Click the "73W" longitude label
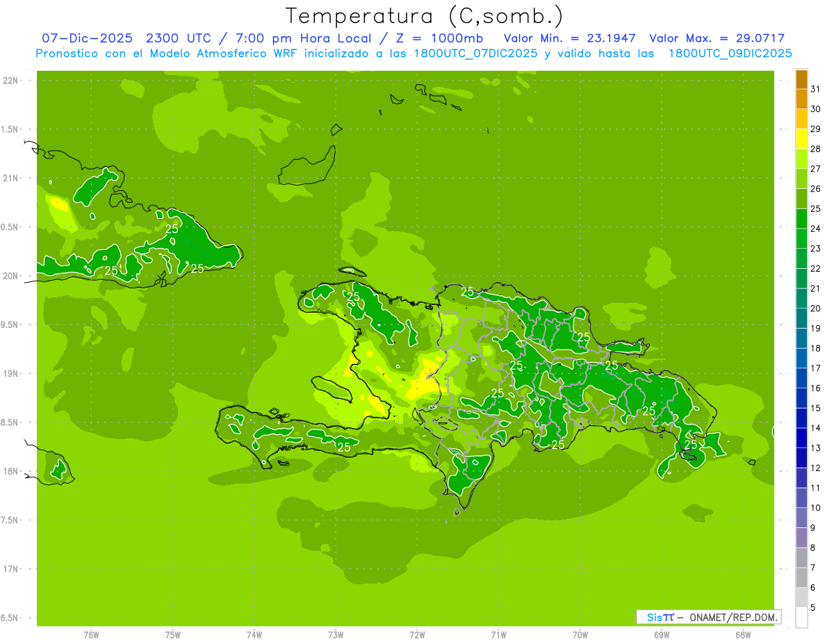This screenshot has width=834, height=644. (x=336, y=635)
